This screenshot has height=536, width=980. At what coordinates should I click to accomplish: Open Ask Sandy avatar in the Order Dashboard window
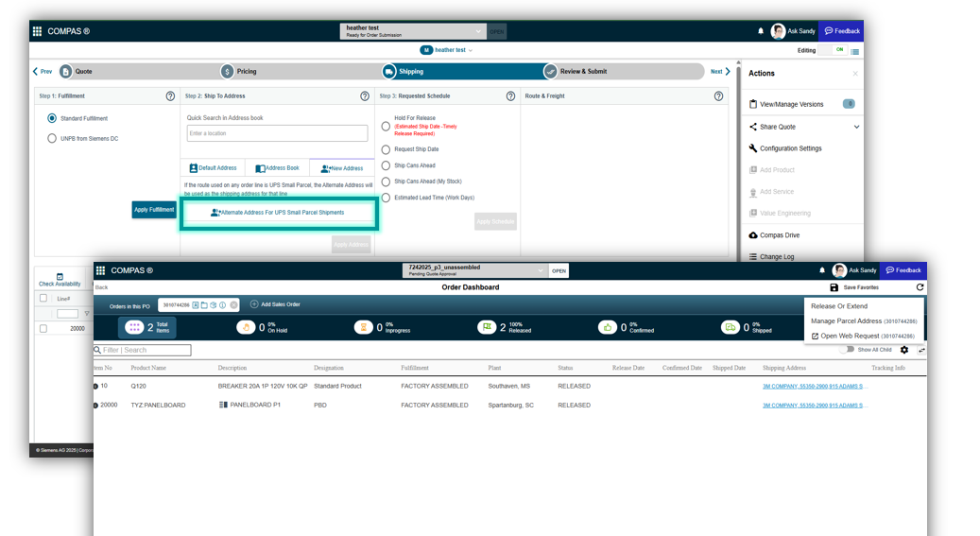[839, 270]
